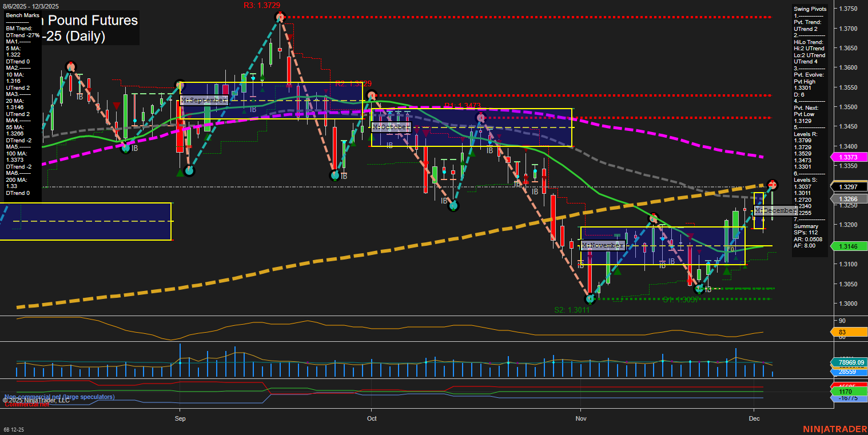868x435 pixels.
Task: Click the Swing Pivots panel heading
Action: pyautogui.click(x=810, y=9)
